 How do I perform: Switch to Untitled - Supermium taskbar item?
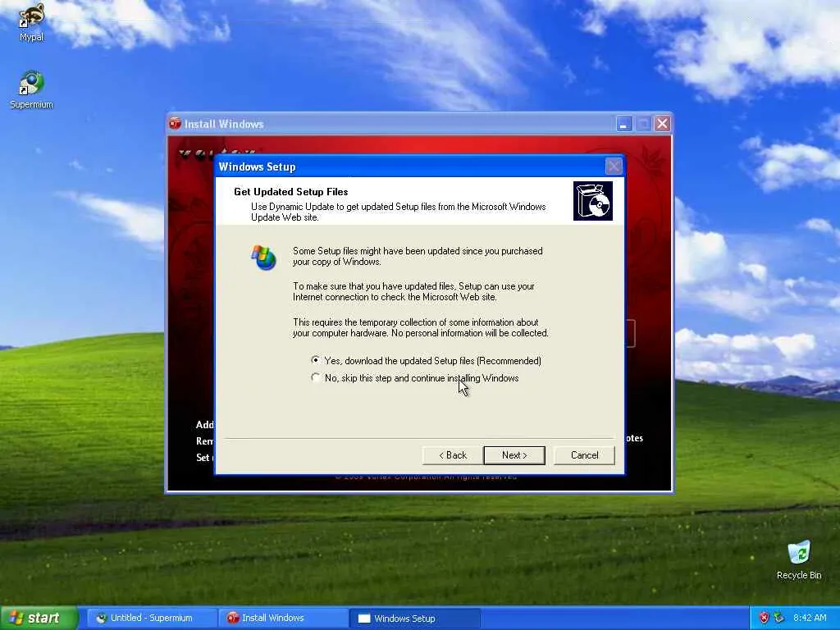[x=152, y=618]
